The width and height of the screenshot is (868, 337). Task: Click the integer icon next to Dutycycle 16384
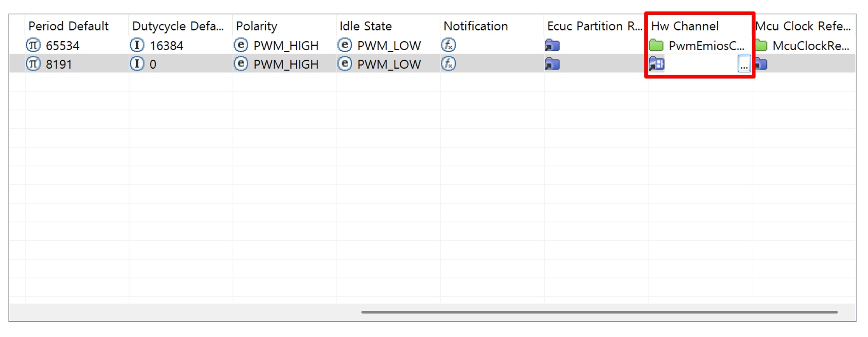pyautogui.click(x=137, y=45)
